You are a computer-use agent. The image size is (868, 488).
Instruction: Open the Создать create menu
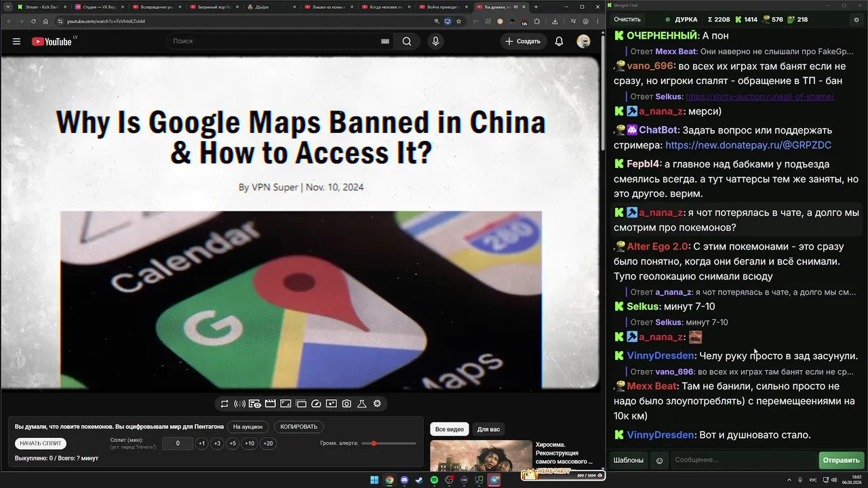tap(524, 41)
